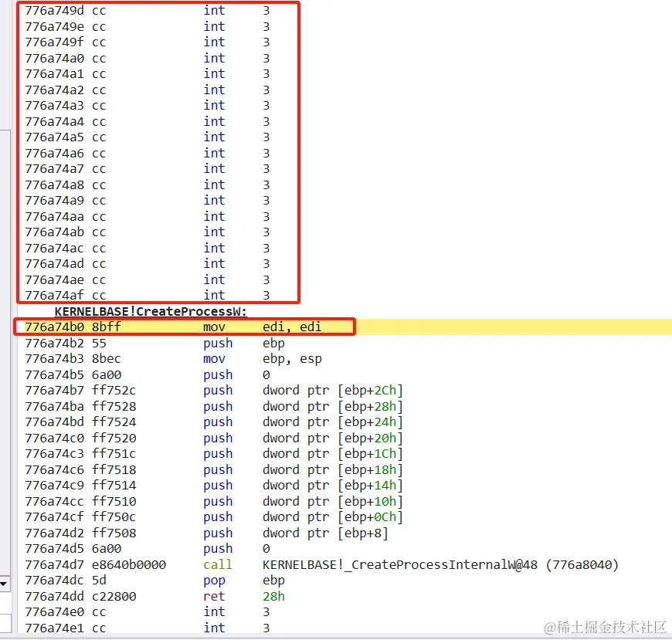Select line 776a74cf push [ebp+0Ch]
The image size is (672, 640).
click(x=214, y=516)
